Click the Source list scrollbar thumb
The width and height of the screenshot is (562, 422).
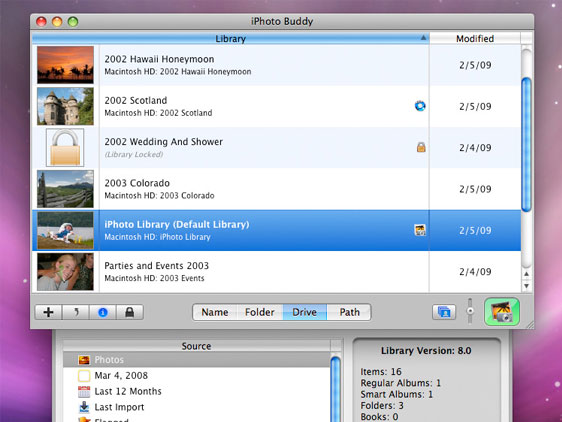coord(335,389)
